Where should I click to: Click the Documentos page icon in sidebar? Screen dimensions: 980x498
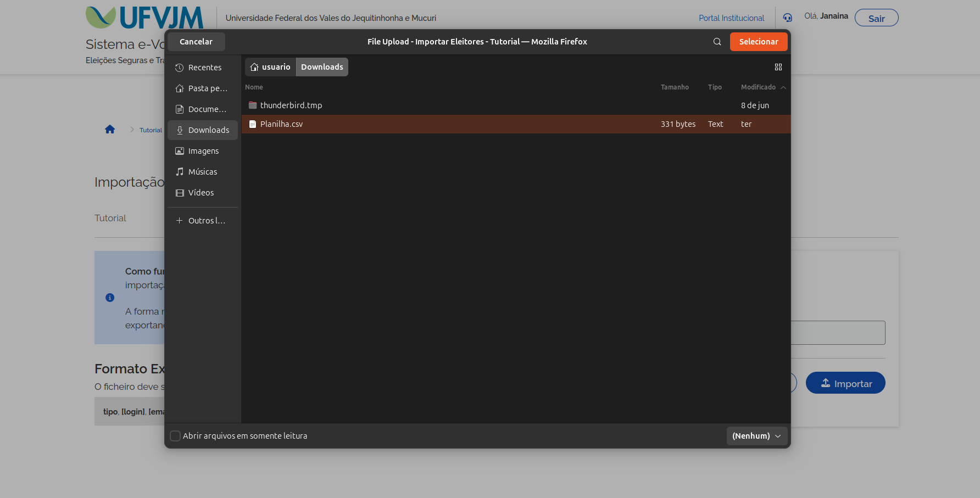point(180,109)
